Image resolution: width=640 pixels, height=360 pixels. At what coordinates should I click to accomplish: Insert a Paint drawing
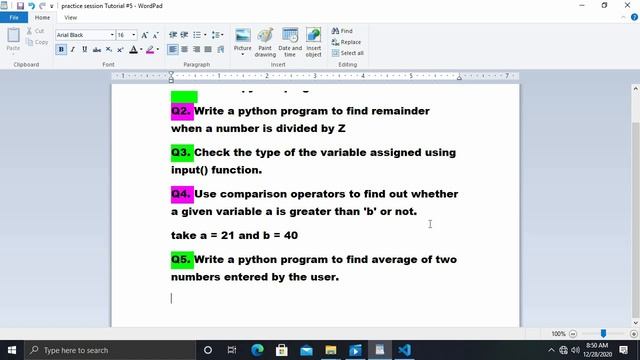pos(265,42)
